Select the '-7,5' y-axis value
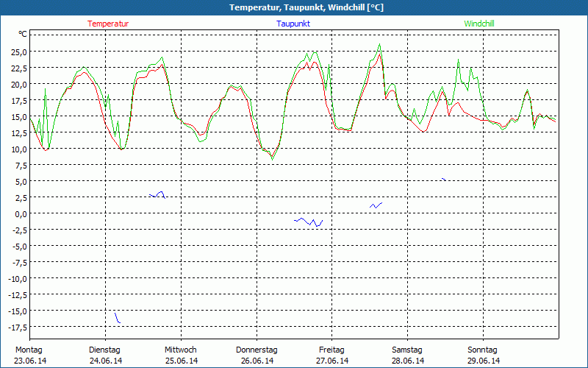Screen dimensions: 588x368 [x=20, y=263]
